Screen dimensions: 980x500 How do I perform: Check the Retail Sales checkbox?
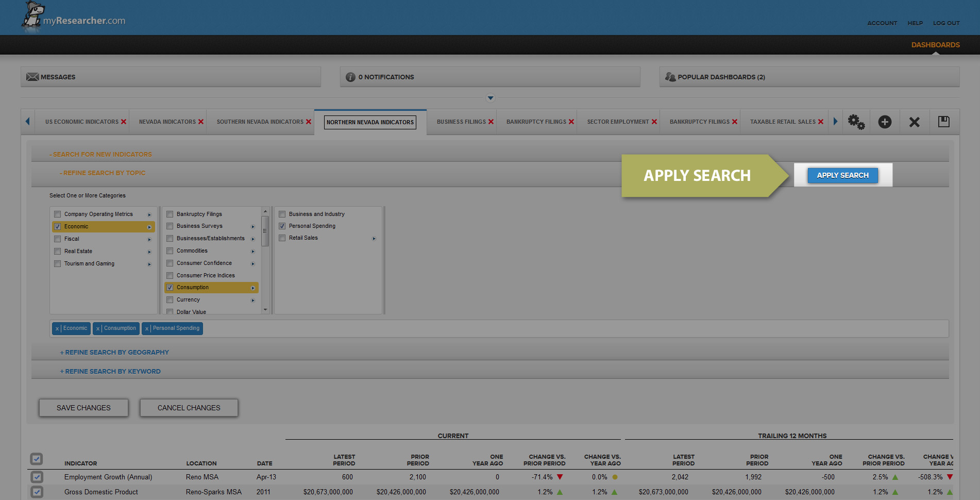282,238
